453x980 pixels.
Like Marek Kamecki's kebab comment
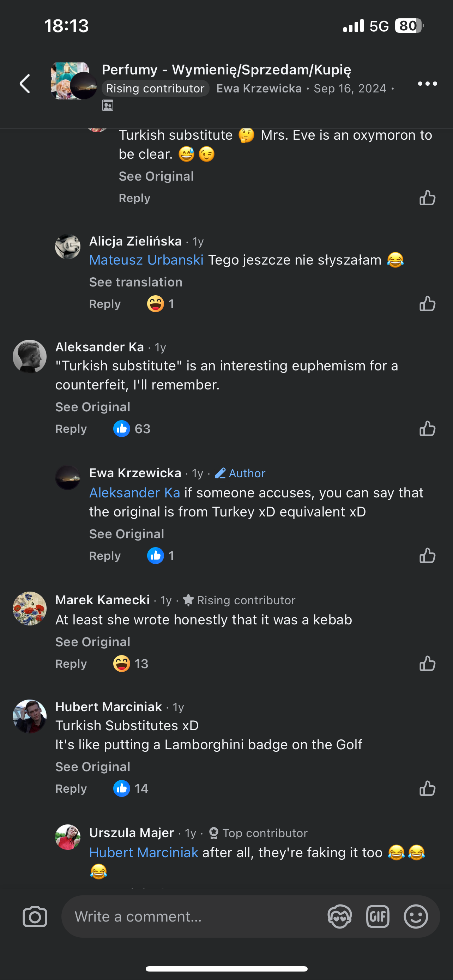[x=427, y=664]
